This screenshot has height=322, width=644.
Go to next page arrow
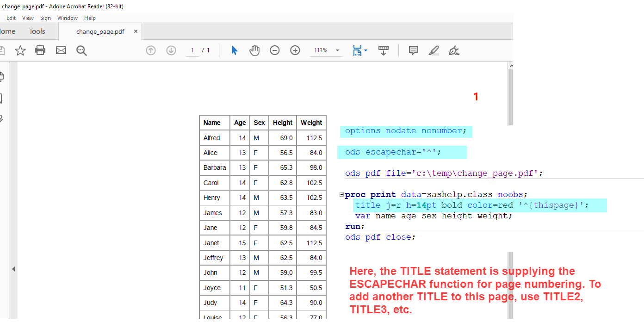171,50
